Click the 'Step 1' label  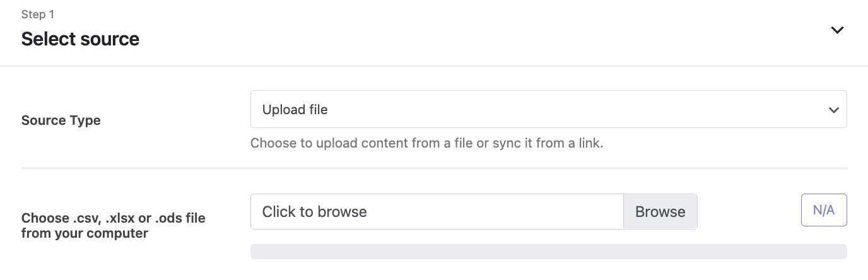tap(37, 15)
